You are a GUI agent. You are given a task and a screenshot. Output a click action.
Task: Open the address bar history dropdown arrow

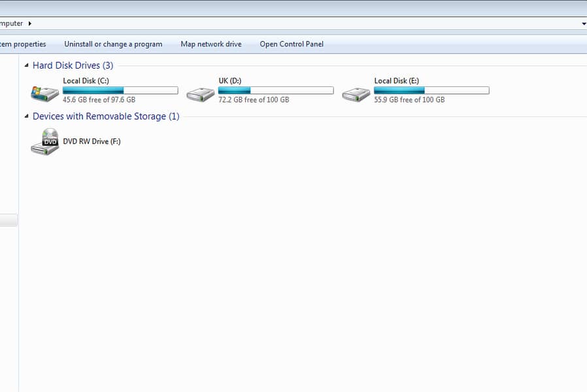pos(583,24)
